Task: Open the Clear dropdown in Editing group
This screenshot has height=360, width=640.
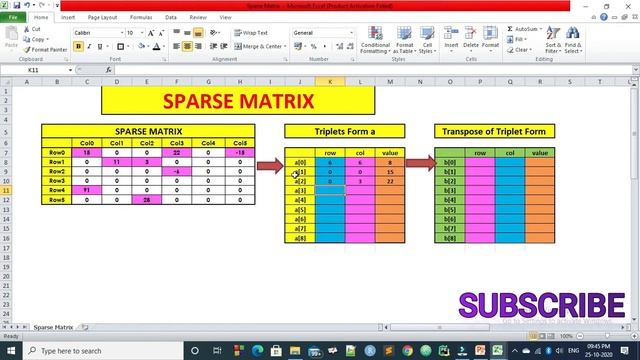Action: pos(519,50)
